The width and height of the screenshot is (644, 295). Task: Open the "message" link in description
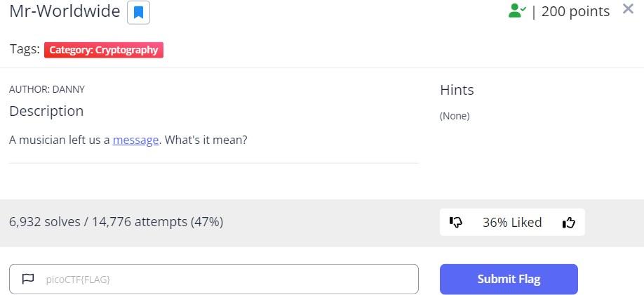point(135,140)
